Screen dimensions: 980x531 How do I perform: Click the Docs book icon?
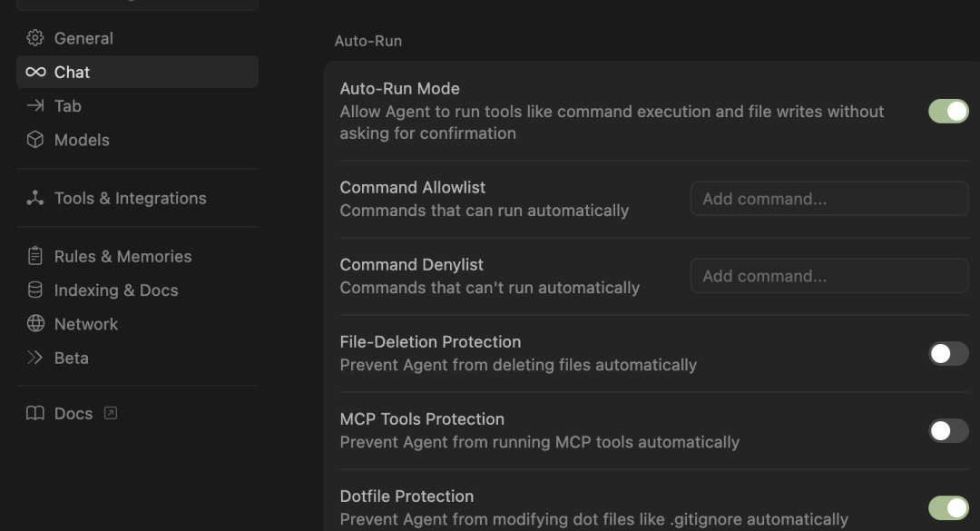[35, 413]
